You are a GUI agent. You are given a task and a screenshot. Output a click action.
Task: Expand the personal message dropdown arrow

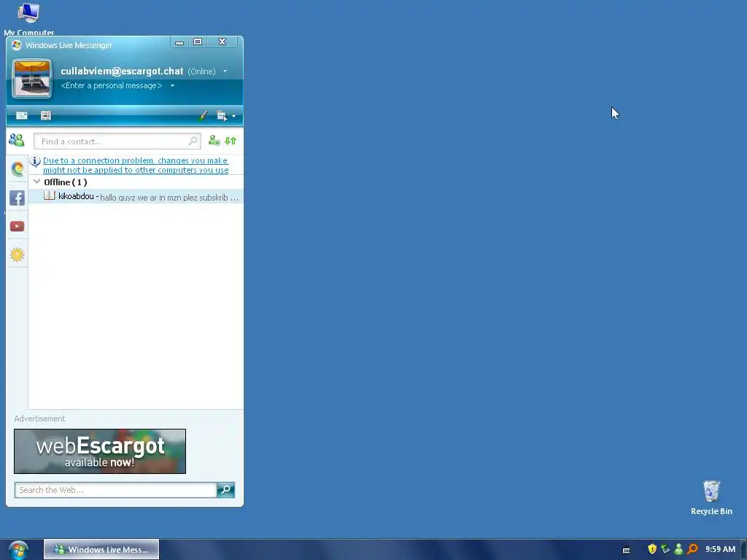click(172, 86)
